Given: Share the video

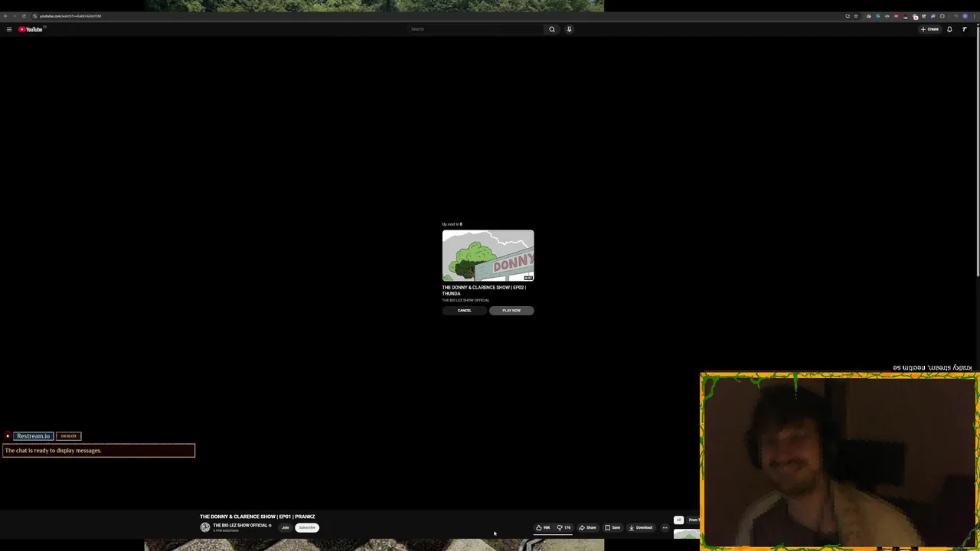Looking at the screenshot, I should pos(587,527).
